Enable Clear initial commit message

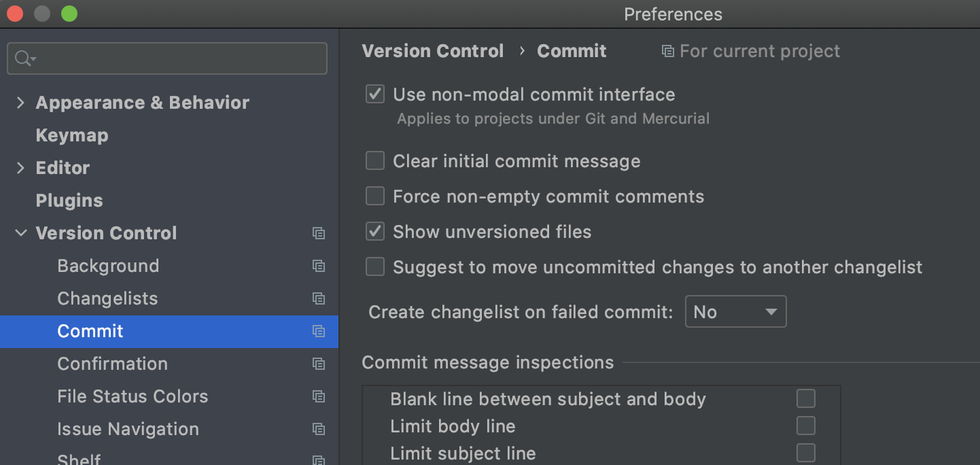tap(375, 161)
